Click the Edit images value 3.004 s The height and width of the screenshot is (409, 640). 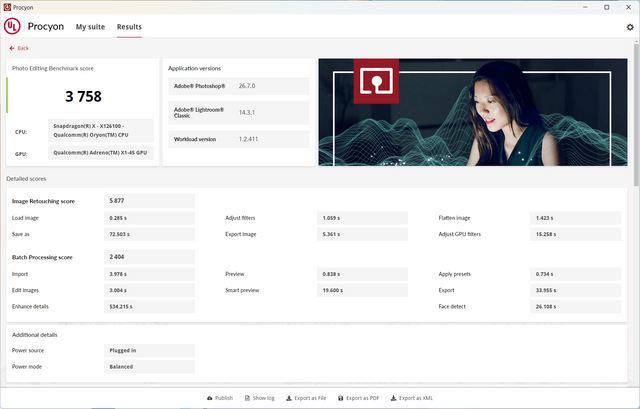coord(149,290)
